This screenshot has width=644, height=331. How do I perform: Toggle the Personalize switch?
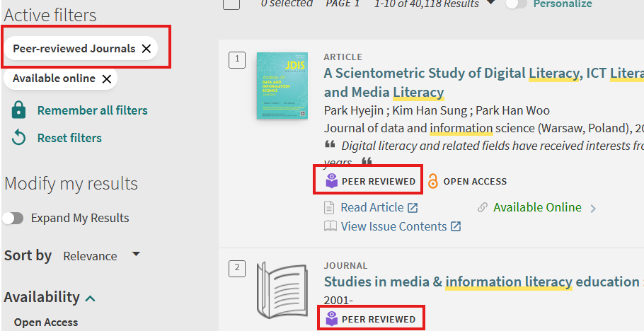coord(517,4)
